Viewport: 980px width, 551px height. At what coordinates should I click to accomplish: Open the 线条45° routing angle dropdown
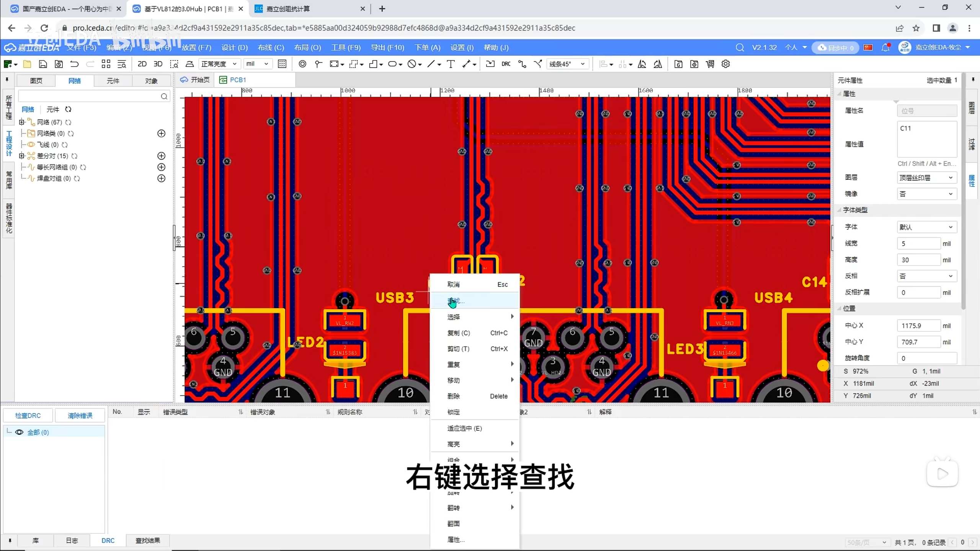567,64
